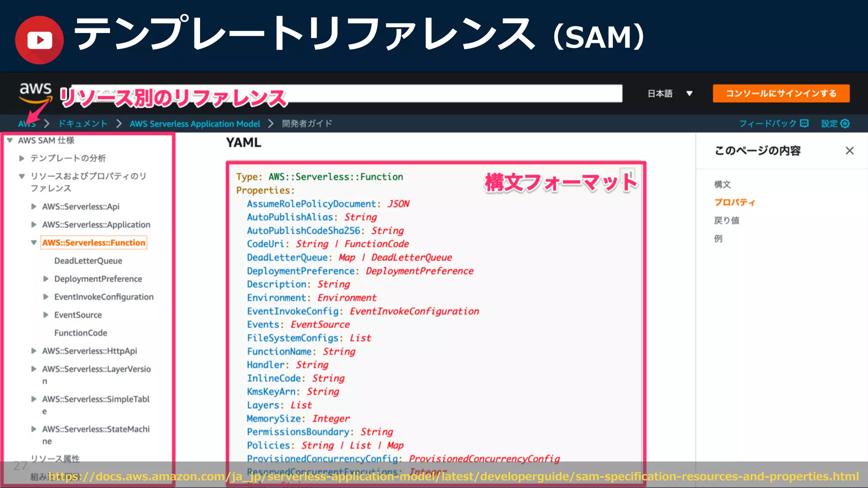868x488 pixels.
Task: Click the AutoPublishAlias property
Action: [x=290, y=217]
